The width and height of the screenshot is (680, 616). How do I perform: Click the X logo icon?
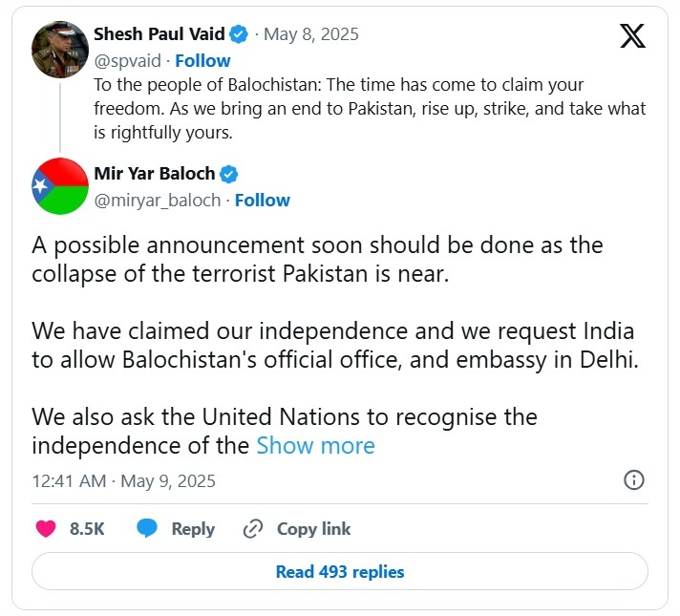[x=632, y=36]
